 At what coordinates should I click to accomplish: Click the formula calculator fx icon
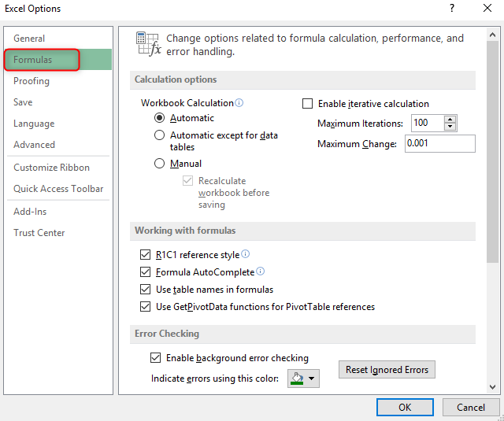tap(148, 44)
